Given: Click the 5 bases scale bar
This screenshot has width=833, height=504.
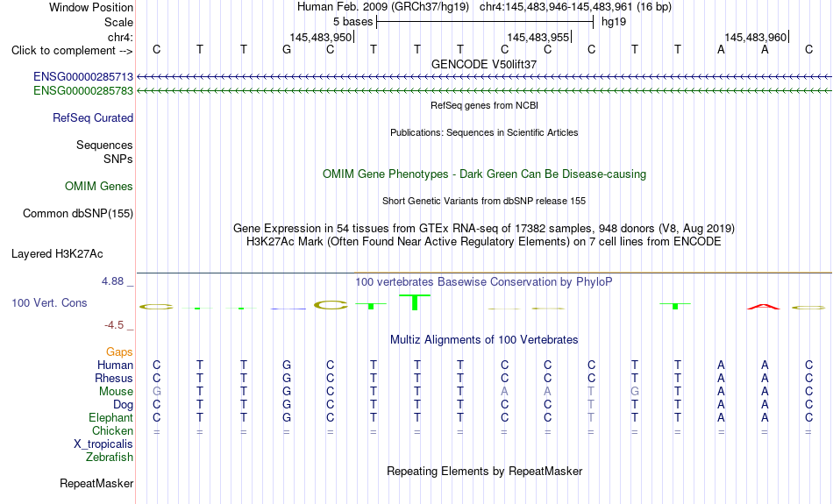Looking at the screenshot, I should point(485,22).
